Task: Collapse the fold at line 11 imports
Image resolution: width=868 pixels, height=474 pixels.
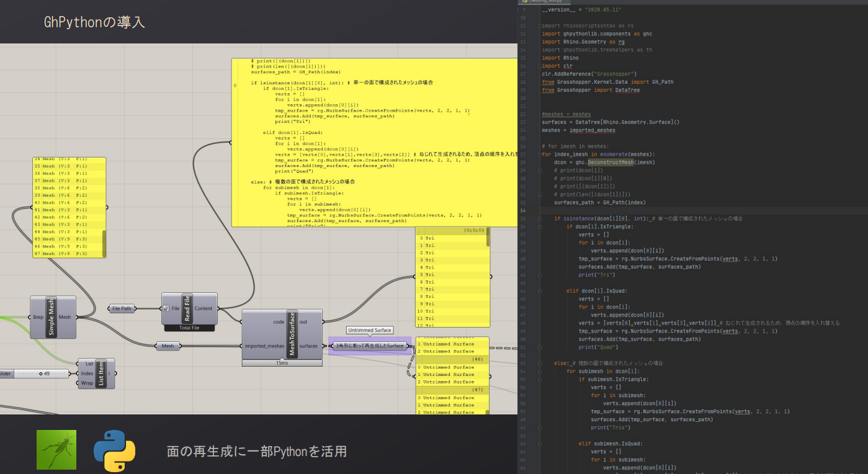Action: pos(539,26)
